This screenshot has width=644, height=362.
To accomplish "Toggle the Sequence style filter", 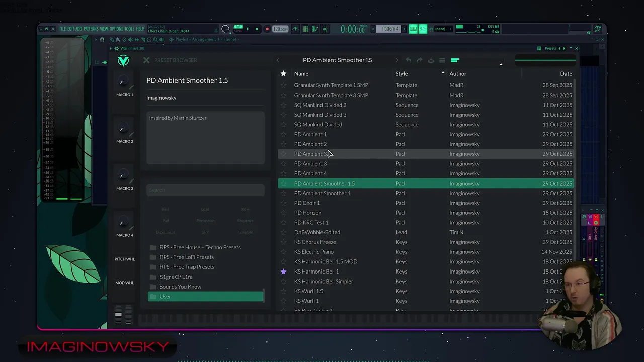I will [245, 221].
